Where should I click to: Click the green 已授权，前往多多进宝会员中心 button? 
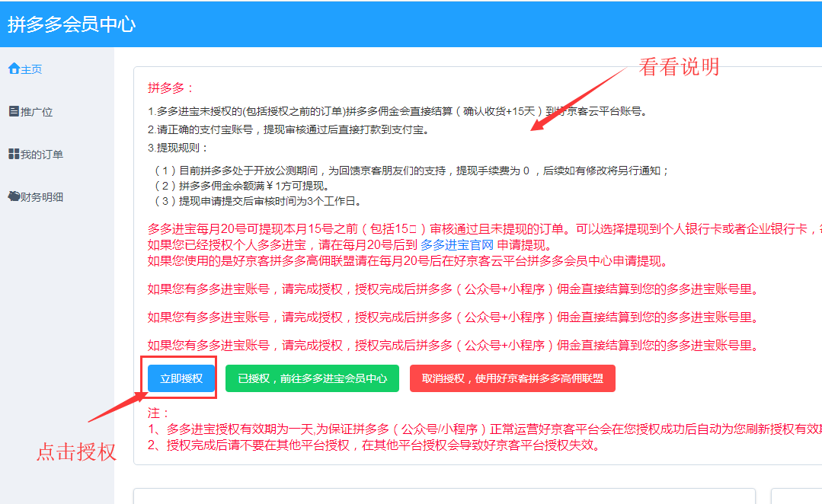[x=312, y=378]
